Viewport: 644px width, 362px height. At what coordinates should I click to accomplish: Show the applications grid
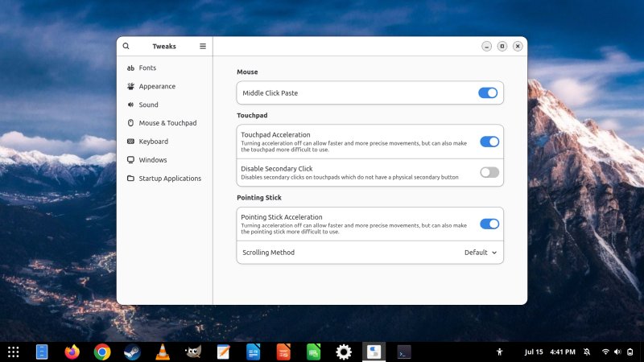pos(13,352)
